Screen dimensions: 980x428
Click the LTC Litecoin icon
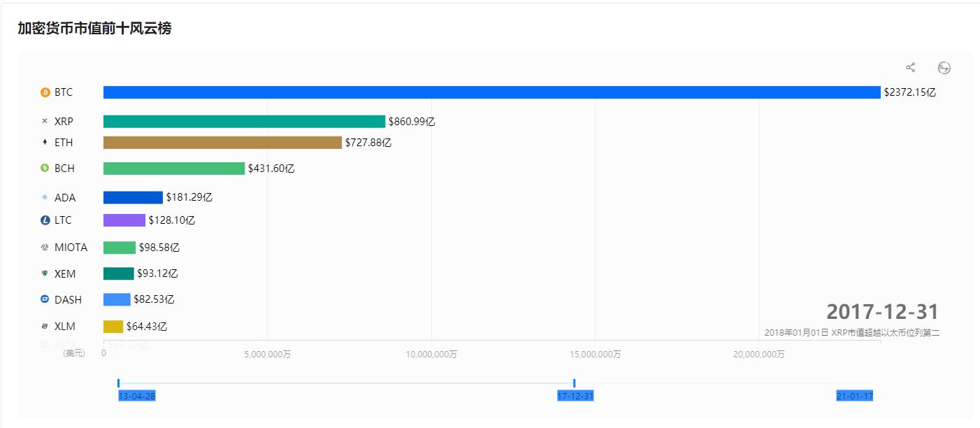pos(45,220)
